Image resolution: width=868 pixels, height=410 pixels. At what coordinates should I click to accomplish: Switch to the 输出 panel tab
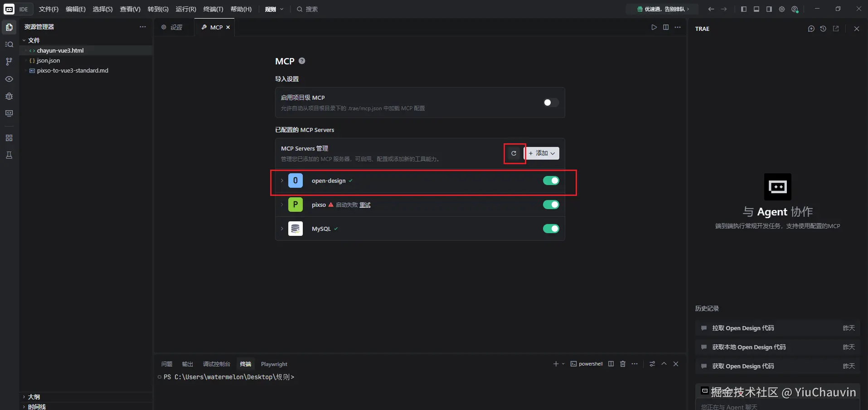point(188,364)
